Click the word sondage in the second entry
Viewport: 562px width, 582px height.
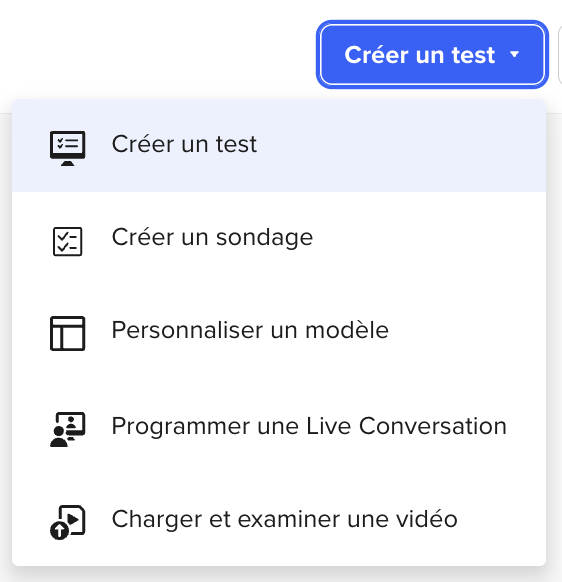coord(264,238)
